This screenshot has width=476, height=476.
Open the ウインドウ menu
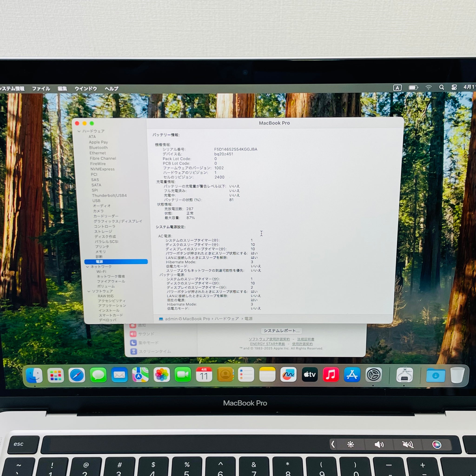point(86,89)
